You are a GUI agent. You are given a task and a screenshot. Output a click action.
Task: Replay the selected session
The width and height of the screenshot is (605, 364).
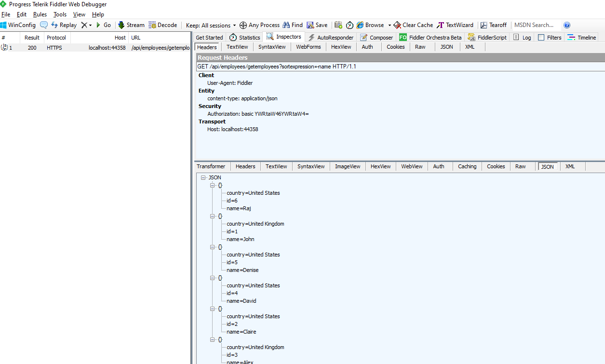(64, 25)
